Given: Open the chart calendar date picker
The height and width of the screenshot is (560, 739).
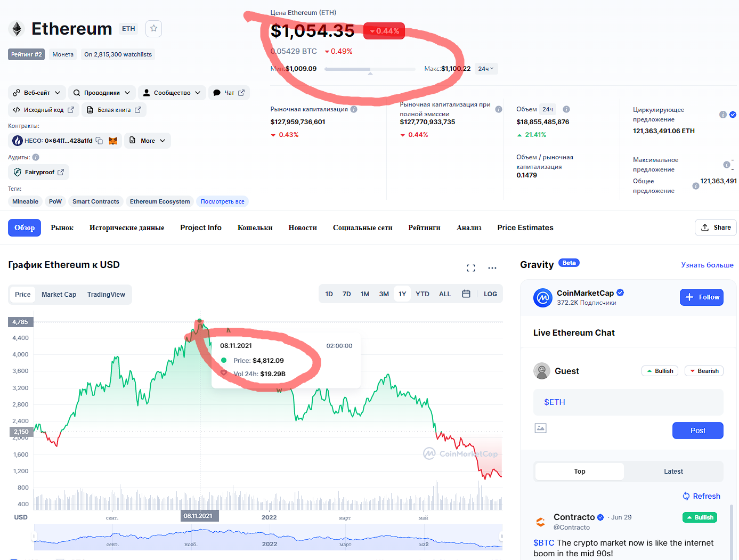Looking at the screenshot, I should tap(466, 294).
